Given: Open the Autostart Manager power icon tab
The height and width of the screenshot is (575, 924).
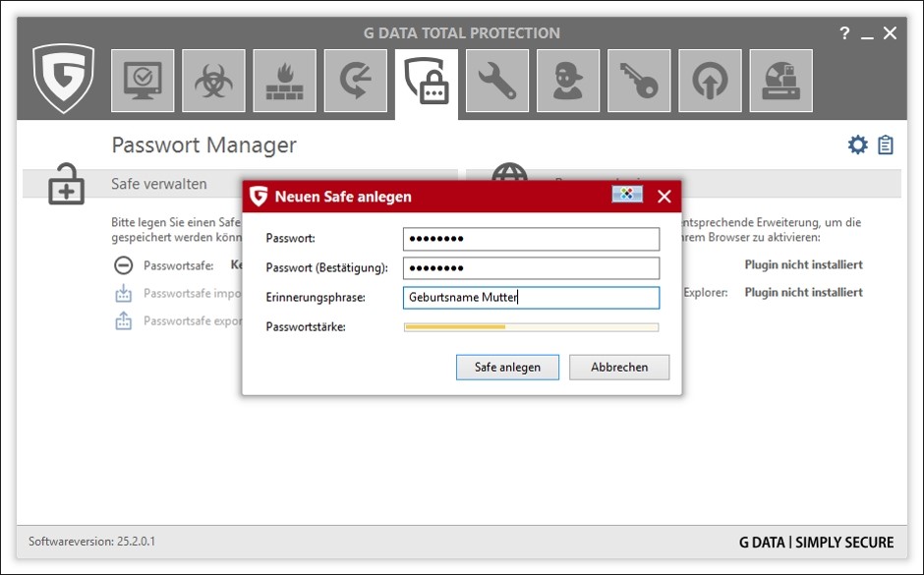Looking at the screenshot, I should tap(710, 81).
